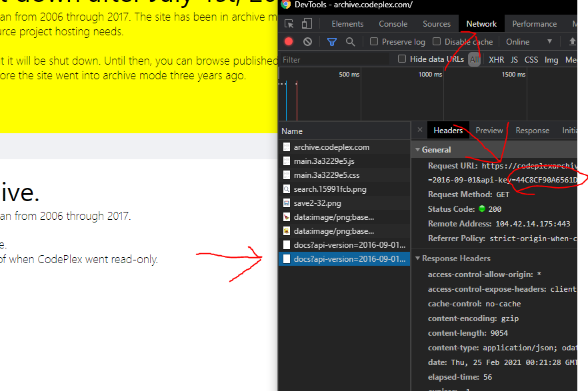
Task: Click the content-encoding: gzip header
Action: point(473,318)
